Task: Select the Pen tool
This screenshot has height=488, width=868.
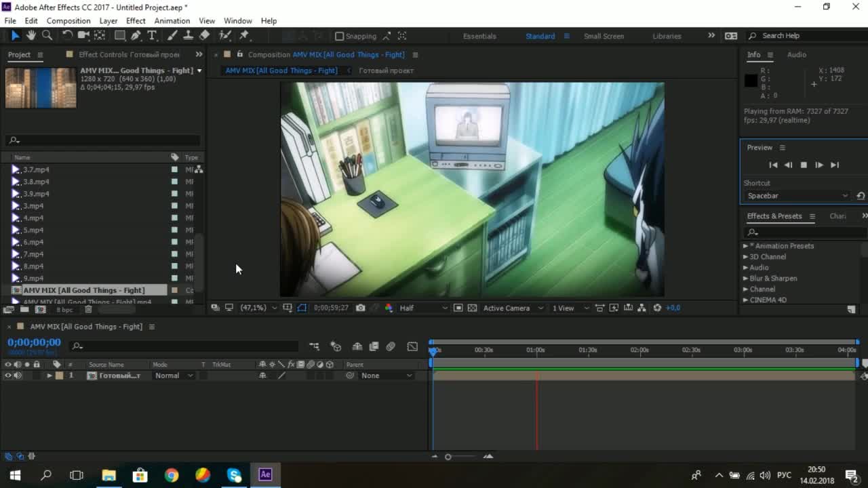Action: [136, 35]
